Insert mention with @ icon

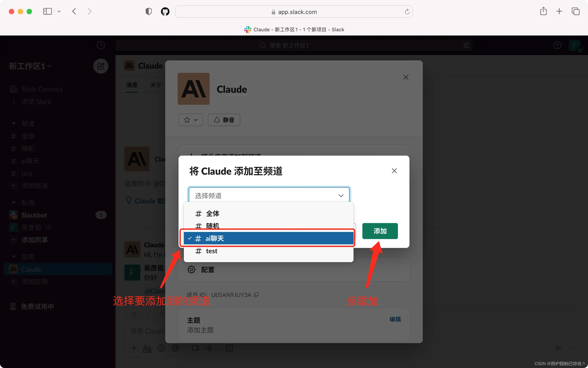pyautogui.click(x=175, y=348)
